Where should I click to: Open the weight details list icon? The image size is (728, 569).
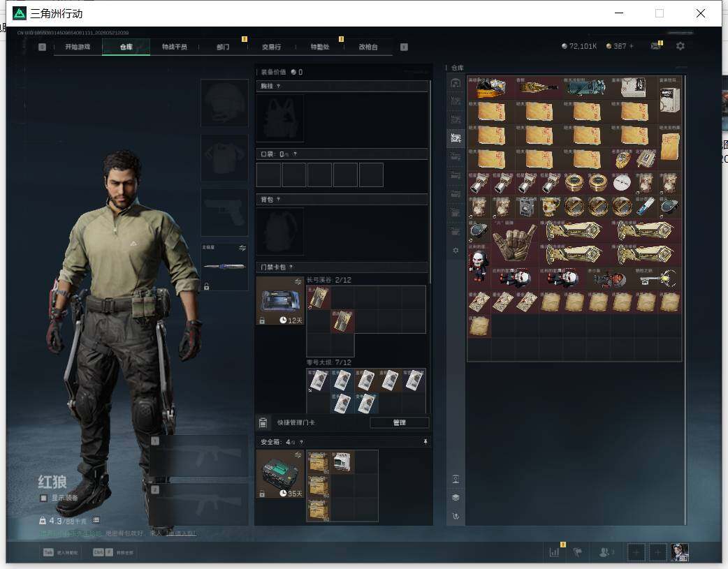pos(96,520)
